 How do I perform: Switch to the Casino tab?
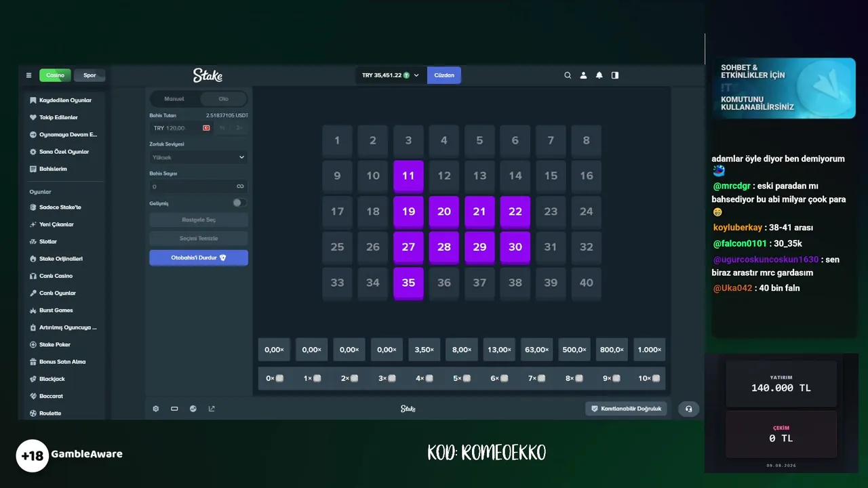tap(55, 75)
